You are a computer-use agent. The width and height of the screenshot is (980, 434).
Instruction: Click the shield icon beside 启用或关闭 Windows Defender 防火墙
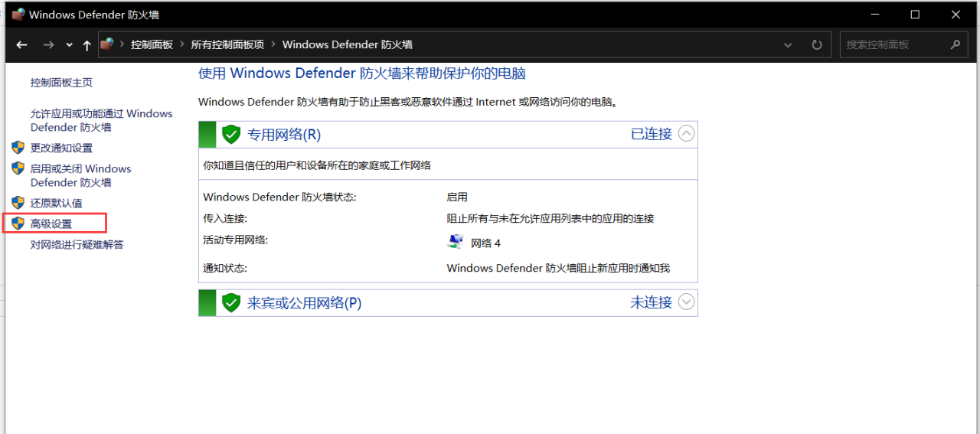coord(18,168)
